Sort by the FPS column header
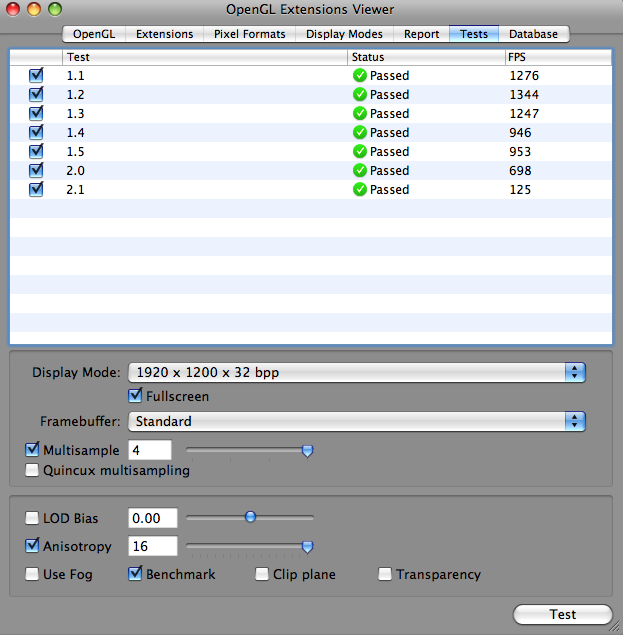 pyautogui.click(x=559, y=57)
